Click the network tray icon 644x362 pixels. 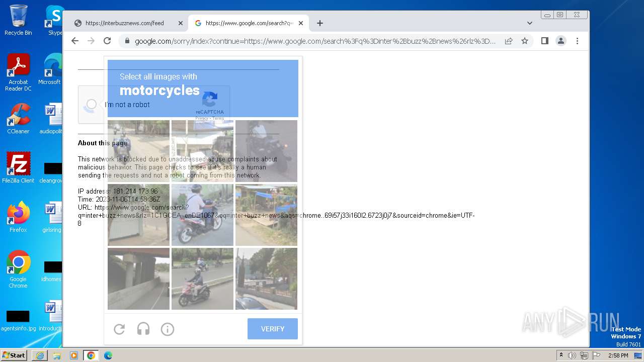point(584,355)
